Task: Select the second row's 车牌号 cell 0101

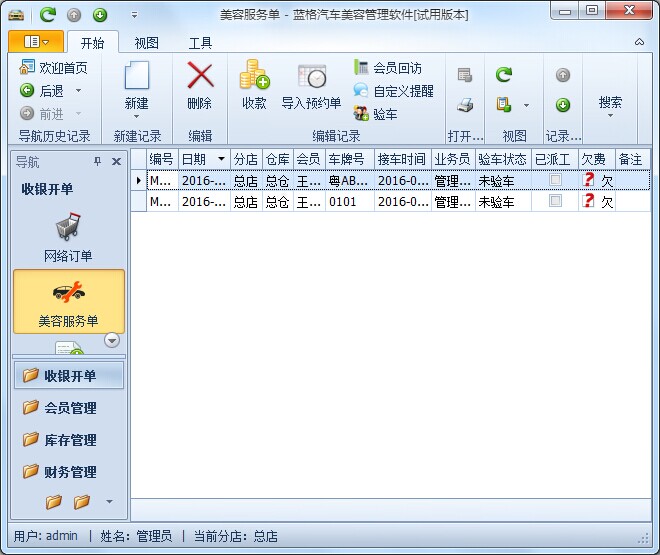Action: (349, 202)
